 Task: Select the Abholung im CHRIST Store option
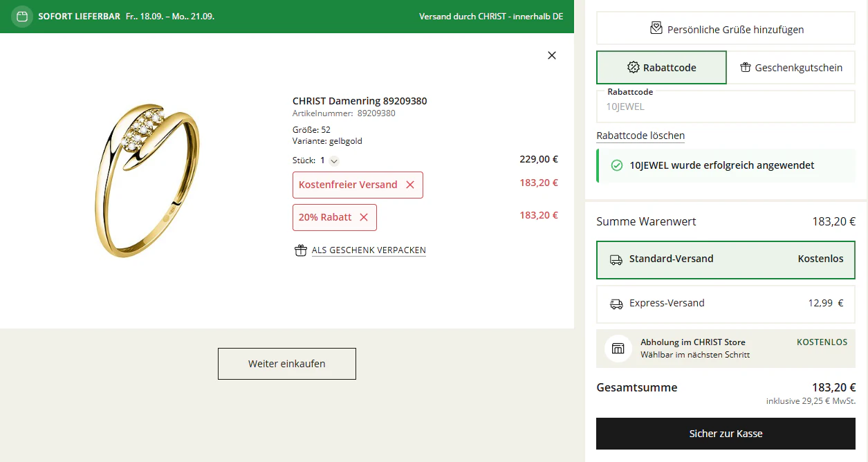pyautogui.click(x=726, y=349)
